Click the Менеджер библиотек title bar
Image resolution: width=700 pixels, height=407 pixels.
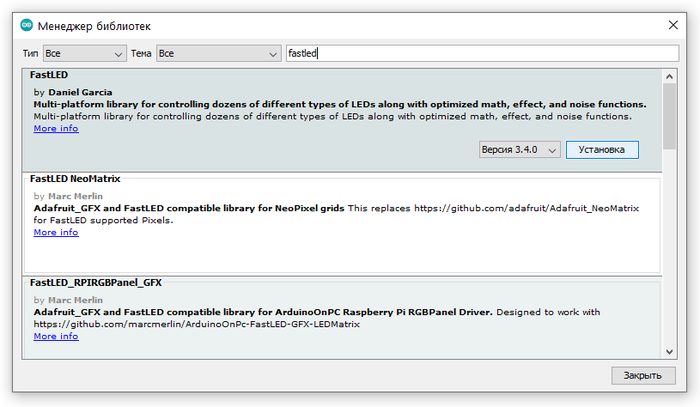click(x=300, y=24)
